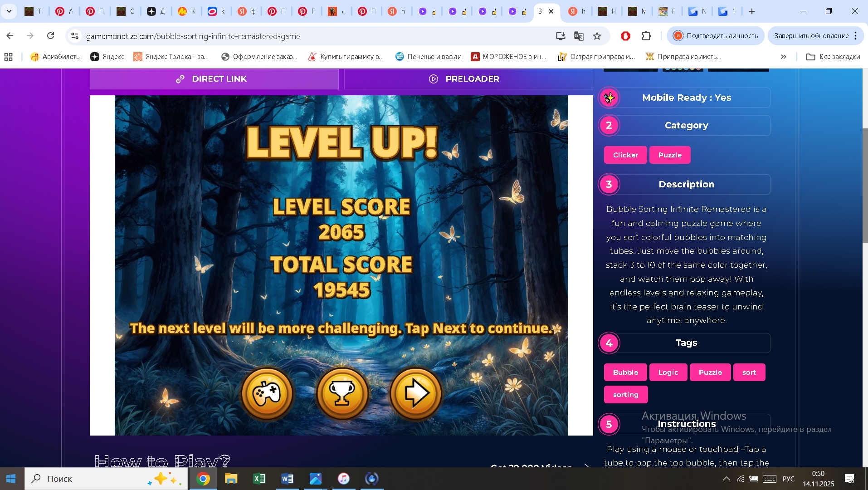
Task: Open the site information icon in address bar
Action: click(x=75, y=36)
